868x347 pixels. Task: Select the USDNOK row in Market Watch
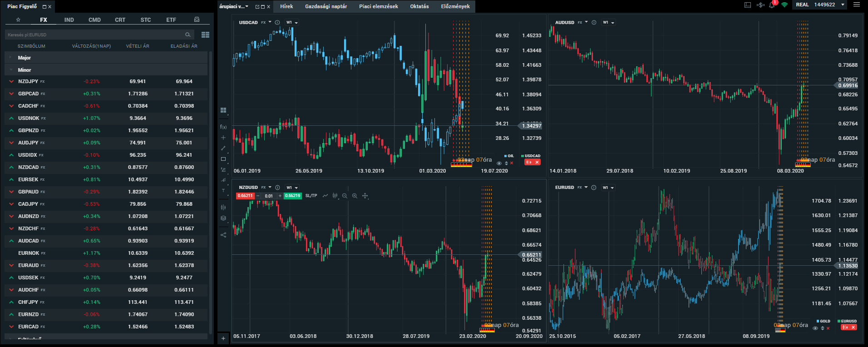(x=106, y=118)
